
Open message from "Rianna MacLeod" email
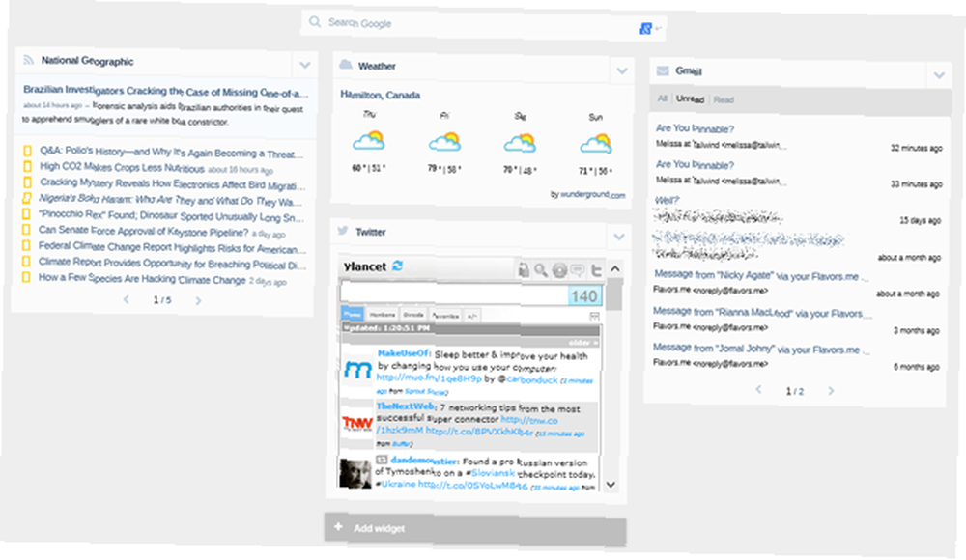pos(763,312)
